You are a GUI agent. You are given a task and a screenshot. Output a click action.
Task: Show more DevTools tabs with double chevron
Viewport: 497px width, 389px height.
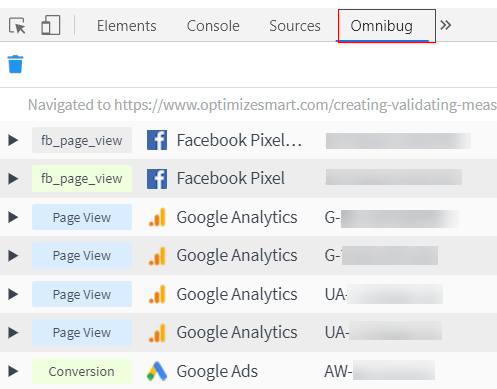coord(446,25)
